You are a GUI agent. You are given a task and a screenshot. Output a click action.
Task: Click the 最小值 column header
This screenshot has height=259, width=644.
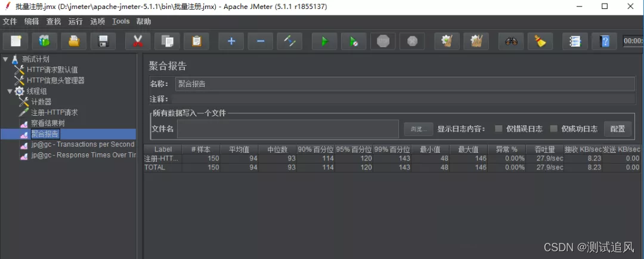[x=431, y=149]
